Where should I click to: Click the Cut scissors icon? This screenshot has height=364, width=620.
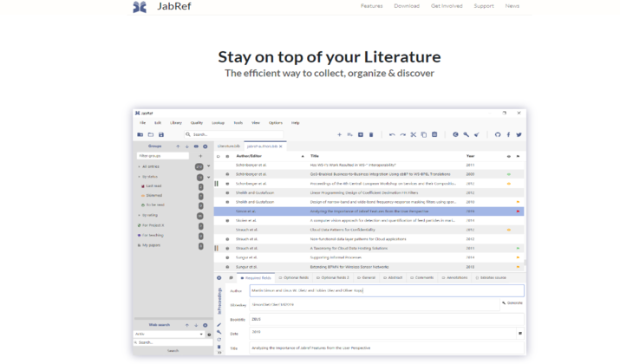414,135
